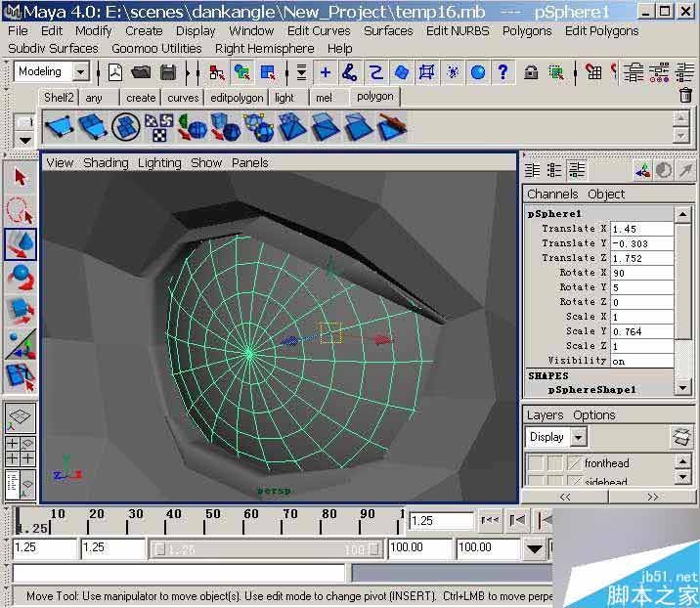The height and width of the screenshot is (608, 700).
Task: Toggle miscellaneous selection mask question icon
Action: (503, 72)
